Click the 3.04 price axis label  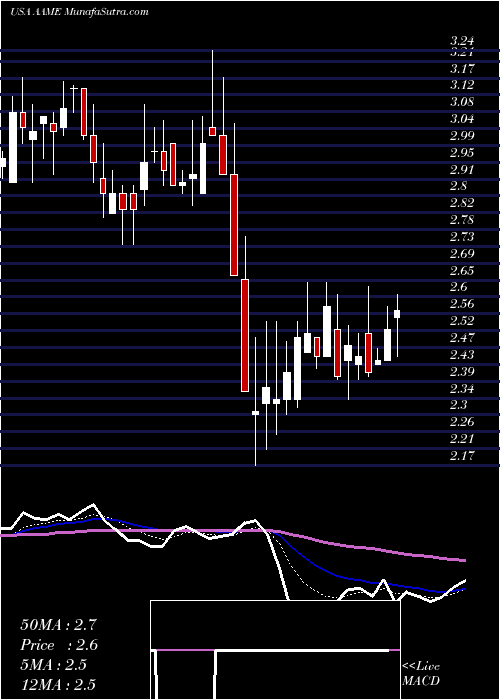(462, 119)
